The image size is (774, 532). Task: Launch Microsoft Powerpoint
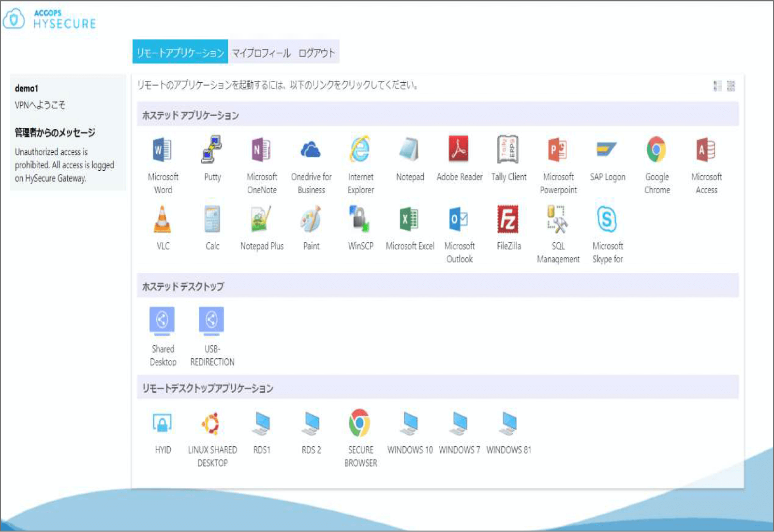[558, 150]
